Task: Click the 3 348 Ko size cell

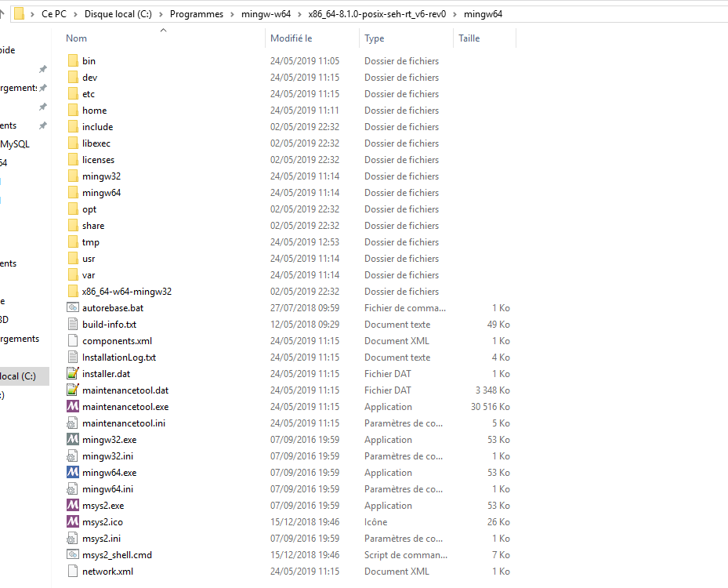Action: click(493, 390)
